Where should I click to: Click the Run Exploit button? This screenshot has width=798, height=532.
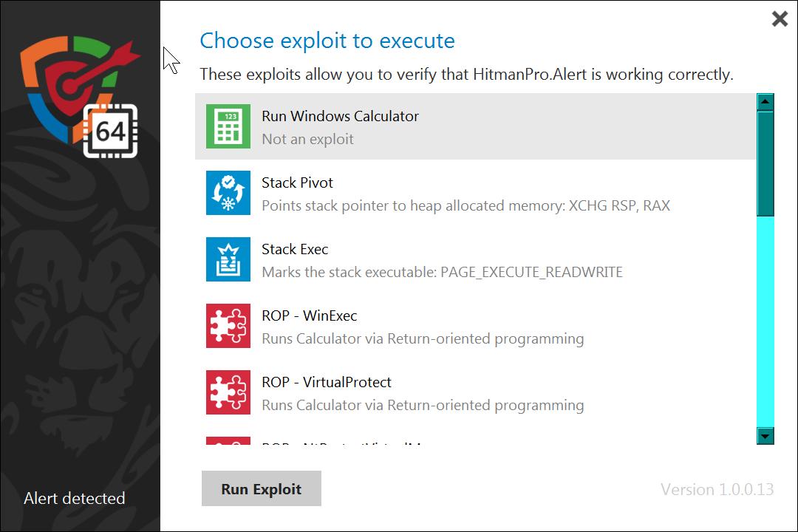(262, 488)
